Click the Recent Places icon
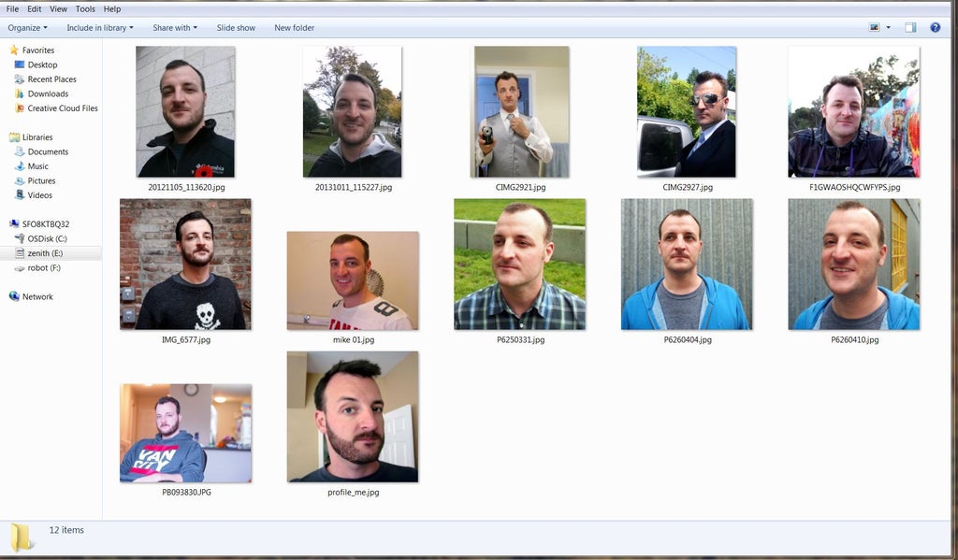958x560 pixels. (20, 79)
